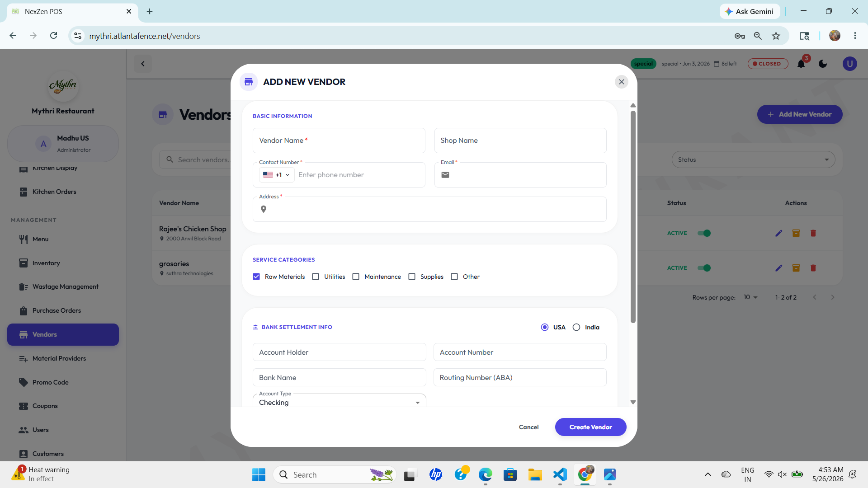Click the vendor store icon in dialog header
The height and width of the screenshot is (488, 868).
coord(249,82)
